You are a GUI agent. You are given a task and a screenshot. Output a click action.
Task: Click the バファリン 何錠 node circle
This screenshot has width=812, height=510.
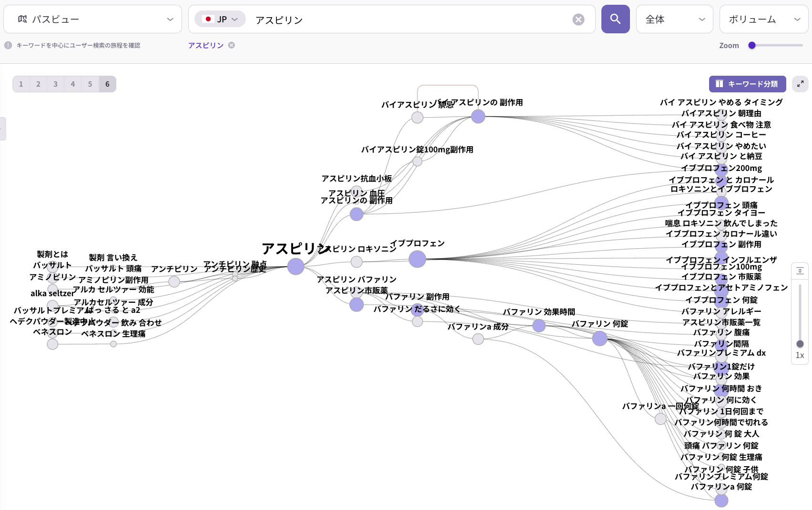(x=599, y=339)
